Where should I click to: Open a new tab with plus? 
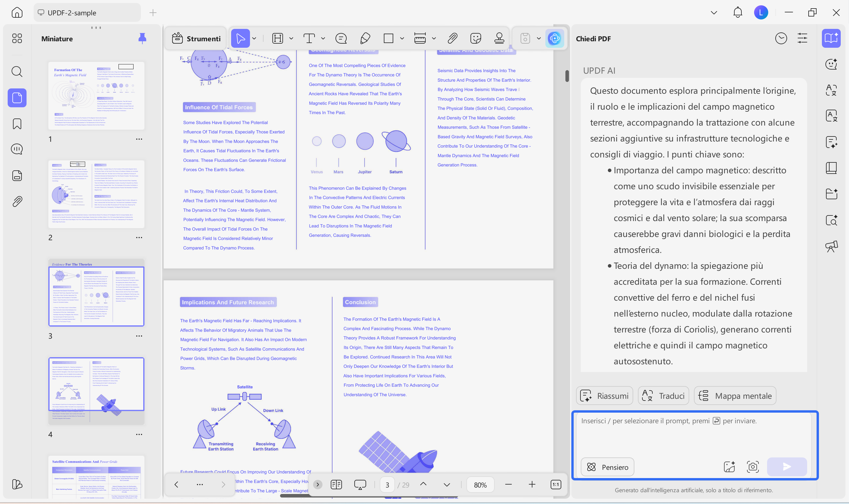pyautogui.click(x=153, y=13)
